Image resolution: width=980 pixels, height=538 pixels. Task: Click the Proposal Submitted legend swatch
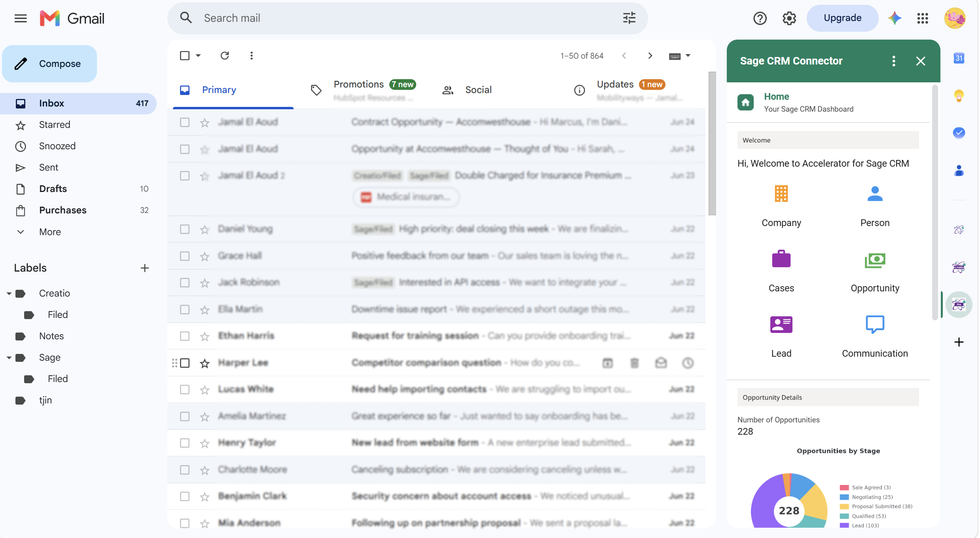[844, 507]
